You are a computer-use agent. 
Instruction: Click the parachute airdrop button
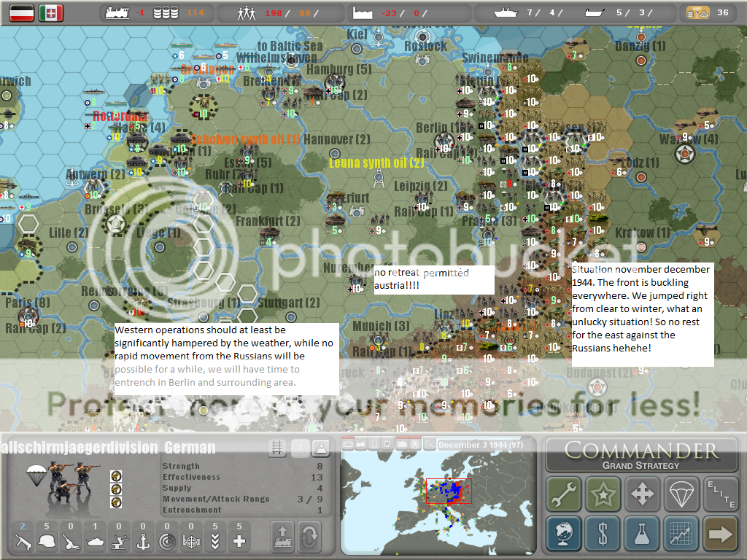pos(681,494)
